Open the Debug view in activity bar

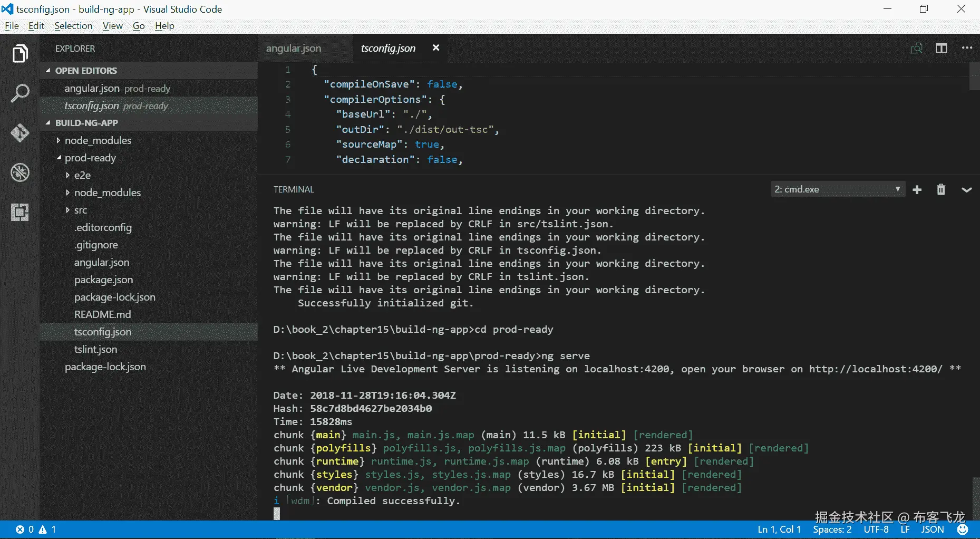(20, 172)
